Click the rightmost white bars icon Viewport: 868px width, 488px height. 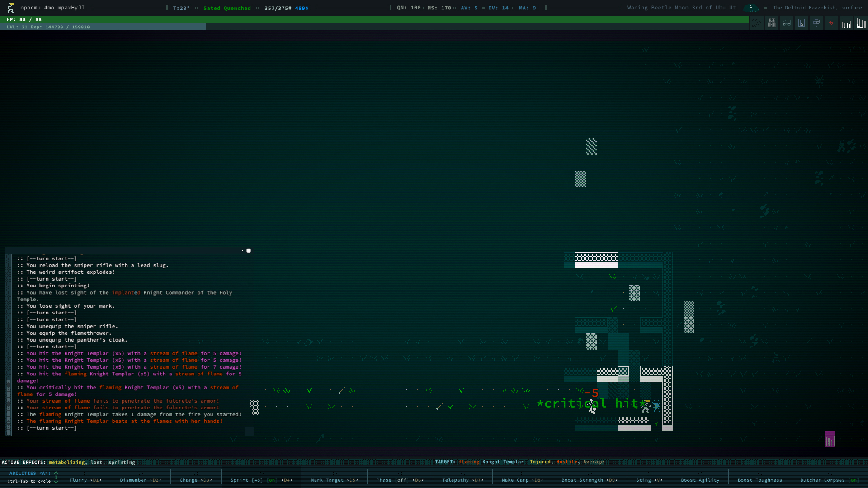pos(861,23)
